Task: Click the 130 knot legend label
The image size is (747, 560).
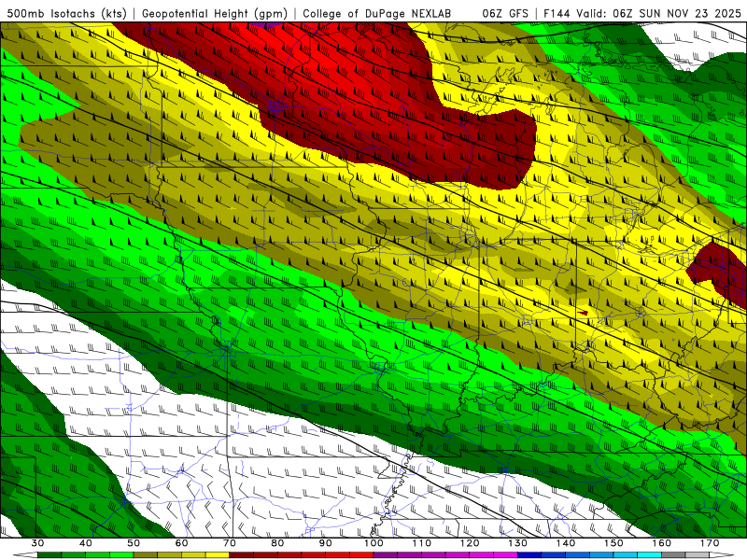Action: (517, 543)
